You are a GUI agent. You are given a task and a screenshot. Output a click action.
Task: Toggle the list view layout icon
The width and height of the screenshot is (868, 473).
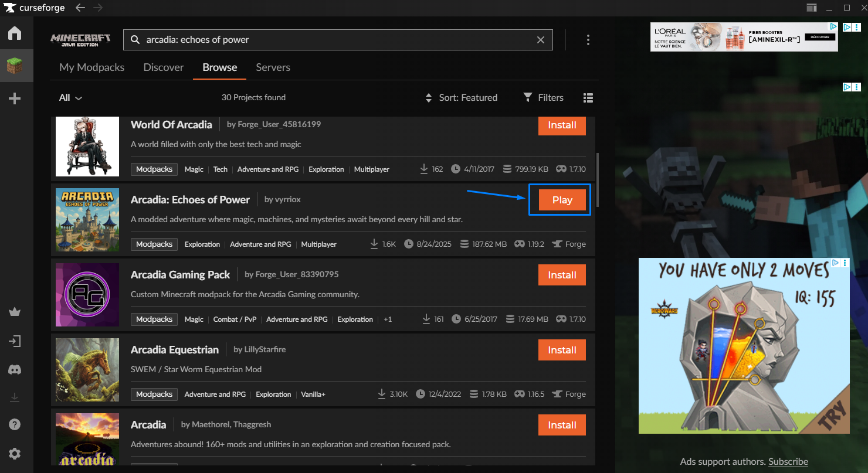pyautogui.click(x=588, y=98)
